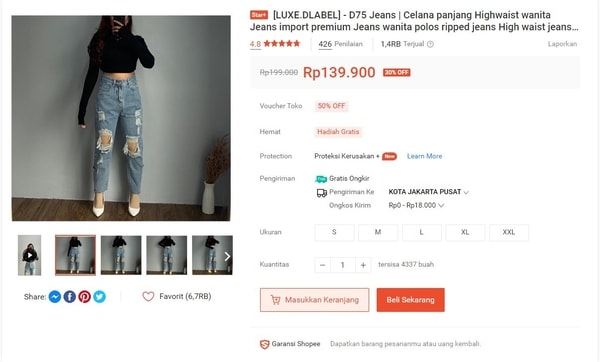The image size is (600, 362).
Task: Select size M
Action: click(378, 232)
